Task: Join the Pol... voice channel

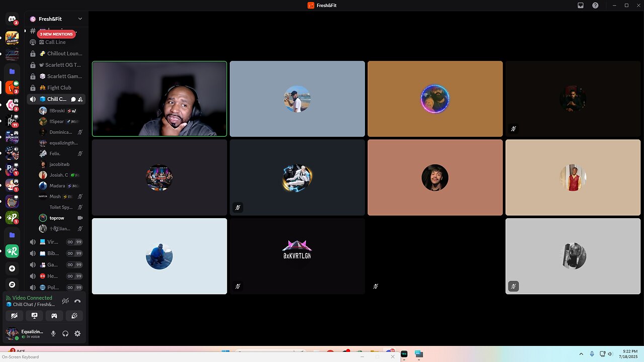Action: click(x=56, y=288)
